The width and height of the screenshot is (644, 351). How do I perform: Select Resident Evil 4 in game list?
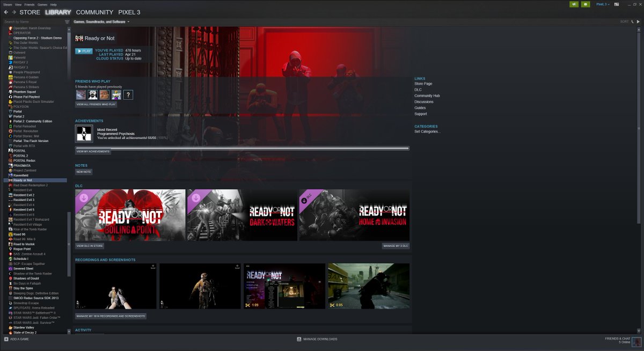(x=24, y=204)
